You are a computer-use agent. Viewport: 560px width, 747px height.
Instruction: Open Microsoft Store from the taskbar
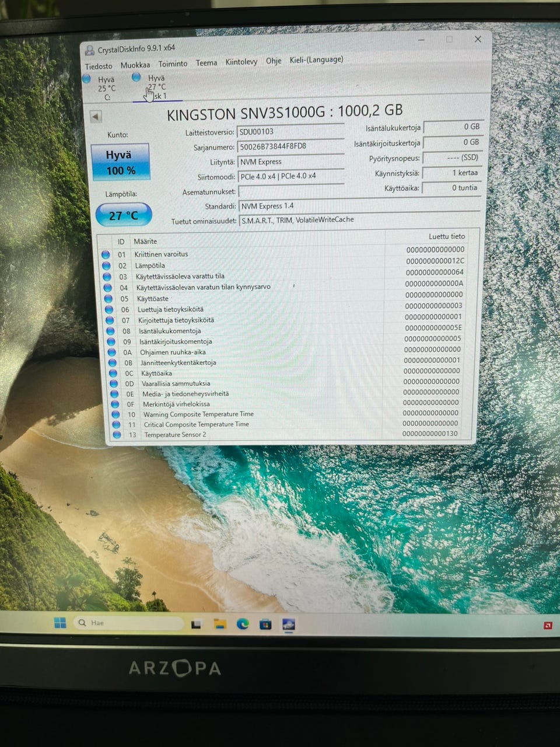pyautogui.click(x=265, y=624)
